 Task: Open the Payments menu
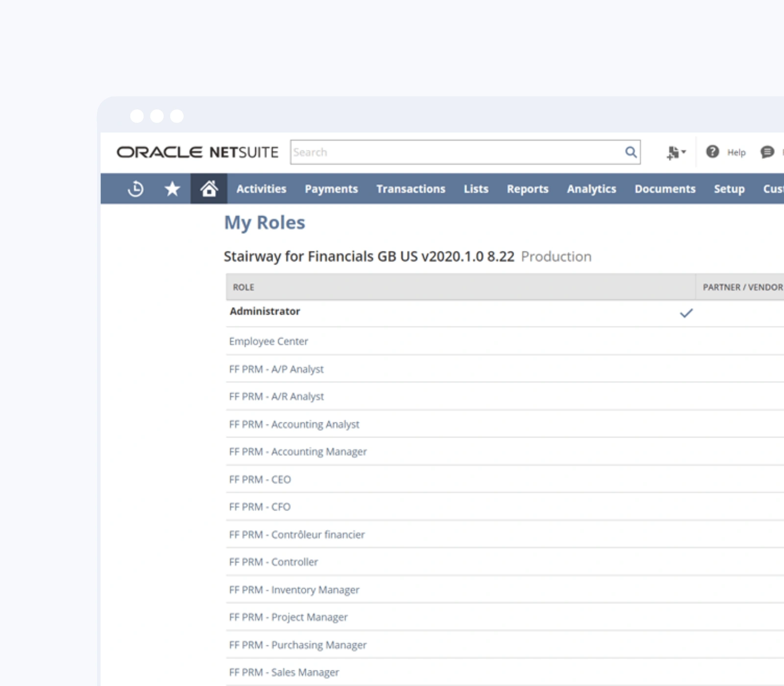[331, 189]
